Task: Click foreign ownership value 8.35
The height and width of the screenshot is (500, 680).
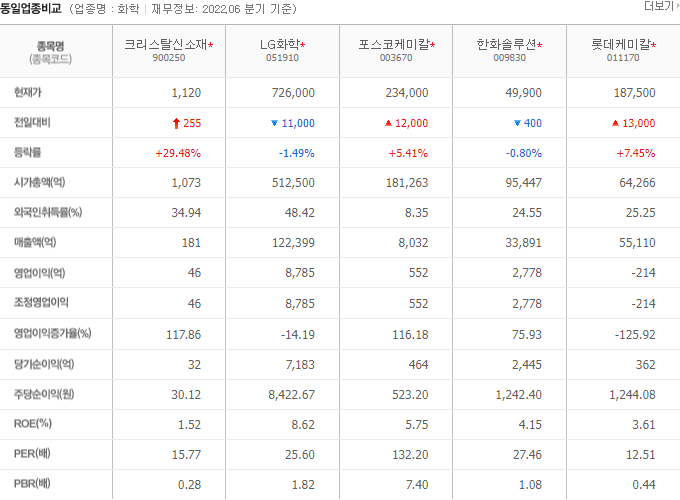Action: 416,213
